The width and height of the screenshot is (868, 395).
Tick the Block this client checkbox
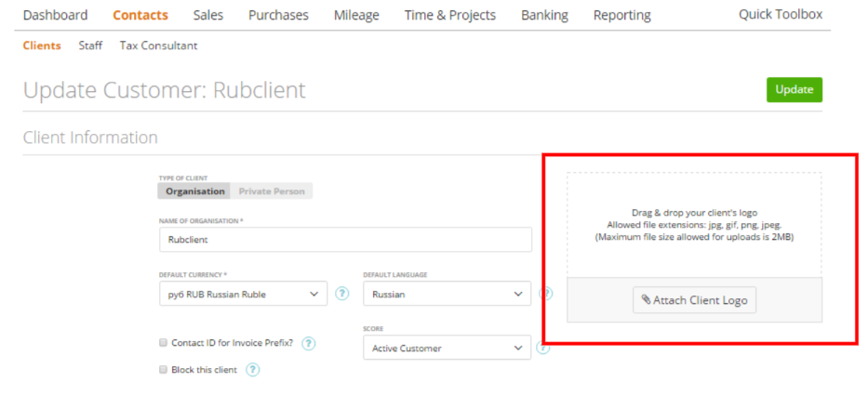[164, 370]
